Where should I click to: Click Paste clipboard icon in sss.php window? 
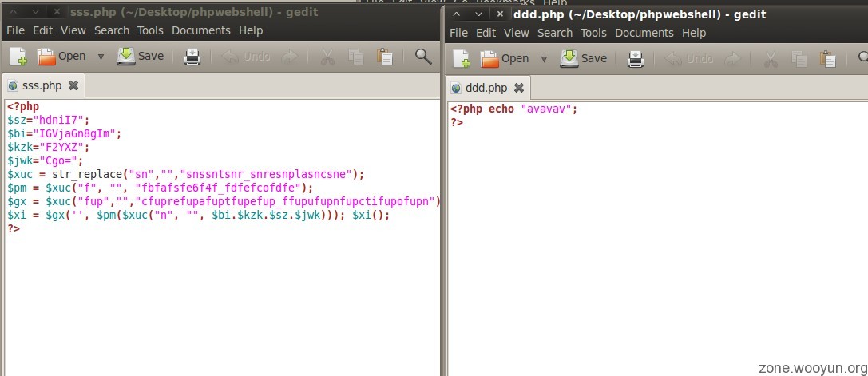385,57
